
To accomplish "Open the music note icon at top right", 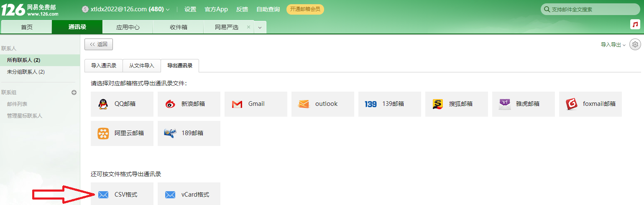I will pyautogui.click(x=635, y=24).
